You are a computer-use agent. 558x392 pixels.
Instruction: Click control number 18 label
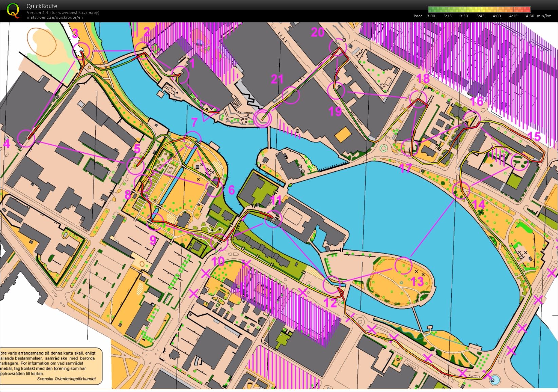423,79
